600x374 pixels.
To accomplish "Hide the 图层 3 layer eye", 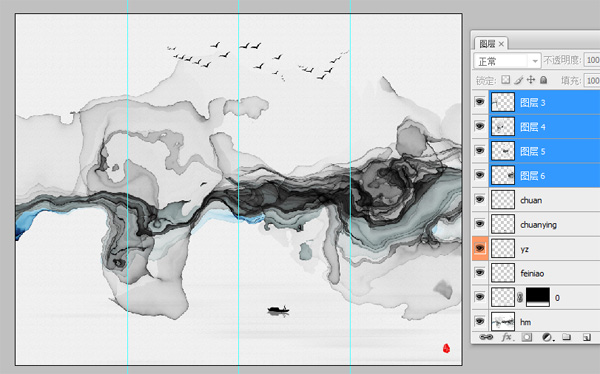I will click(x=480, y=102).
